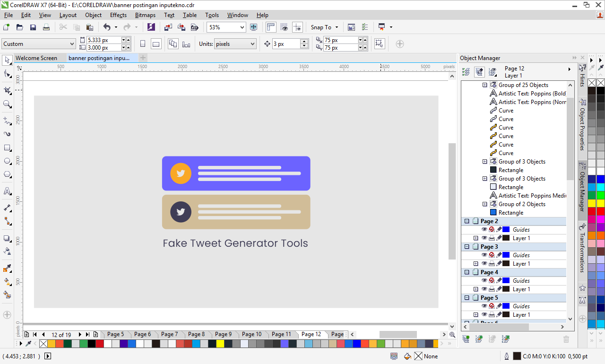Toggle Show grid button in toolbar
This screenshot has height=364, width=605.
coord(284,27)
